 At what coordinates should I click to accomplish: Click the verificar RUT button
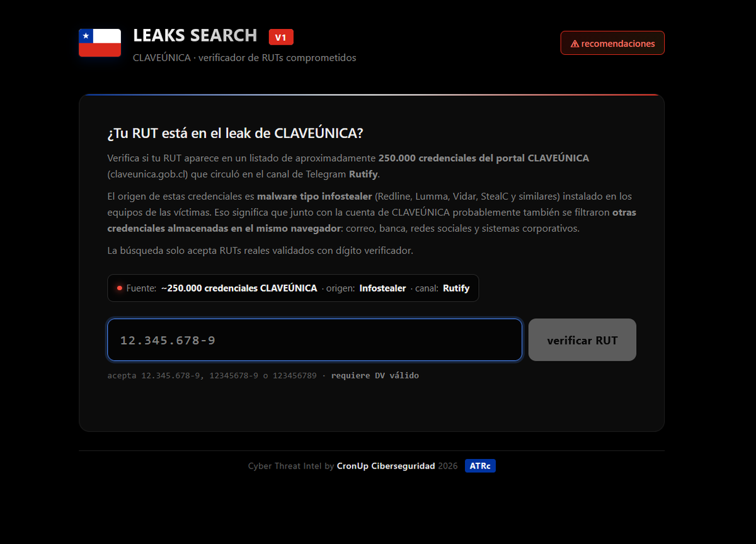(x=582, y=340)
